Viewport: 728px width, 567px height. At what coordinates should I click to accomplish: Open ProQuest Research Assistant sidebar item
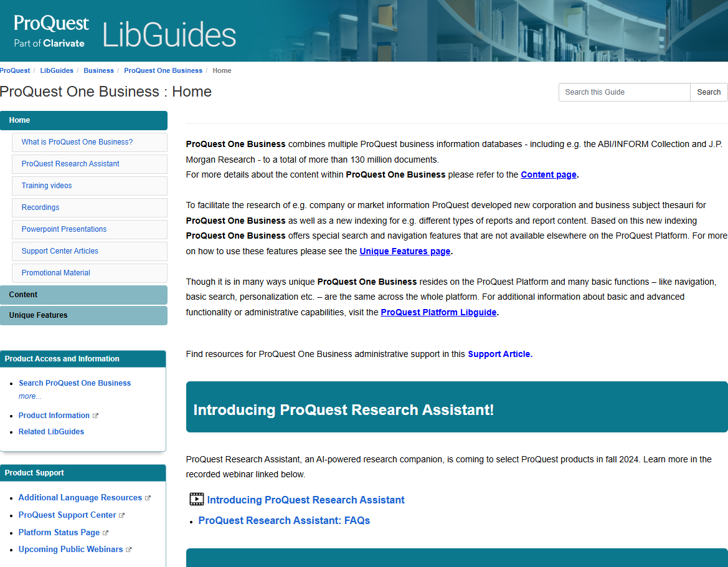coord(90,164)
